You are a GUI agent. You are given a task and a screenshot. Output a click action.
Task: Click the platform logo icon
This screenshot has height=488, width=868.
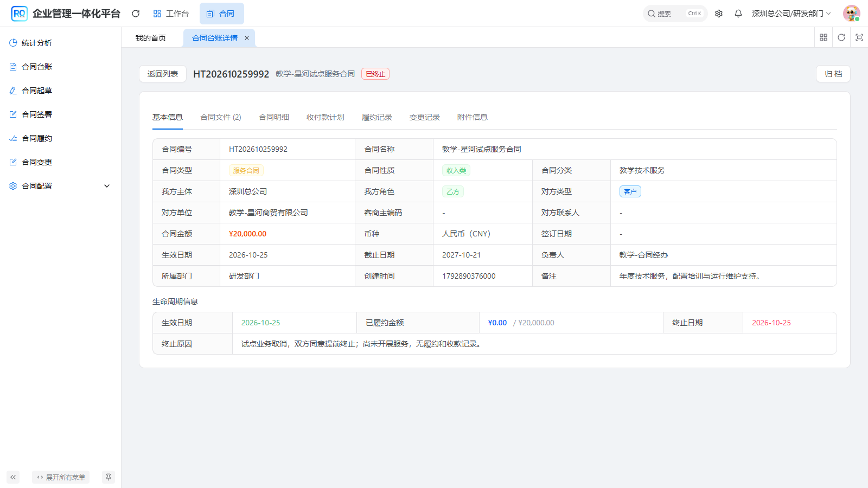coord(19,14)
